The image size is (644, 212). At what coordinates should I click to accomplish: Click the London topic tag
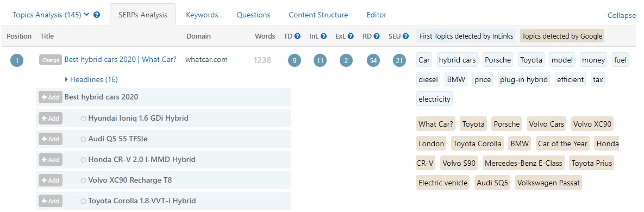pos(432,144)
